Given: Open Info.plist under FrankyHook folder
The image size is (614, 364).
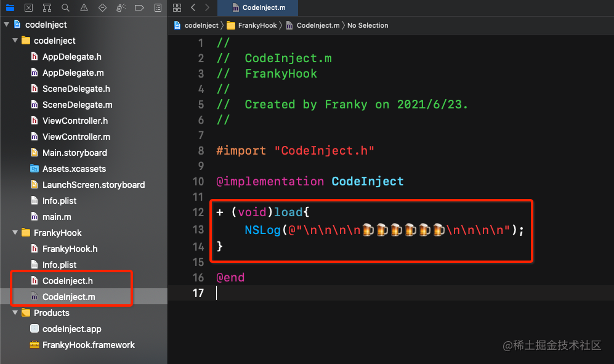Looking at the screenshot, I should pyautogui.click(x=59, y=265).
